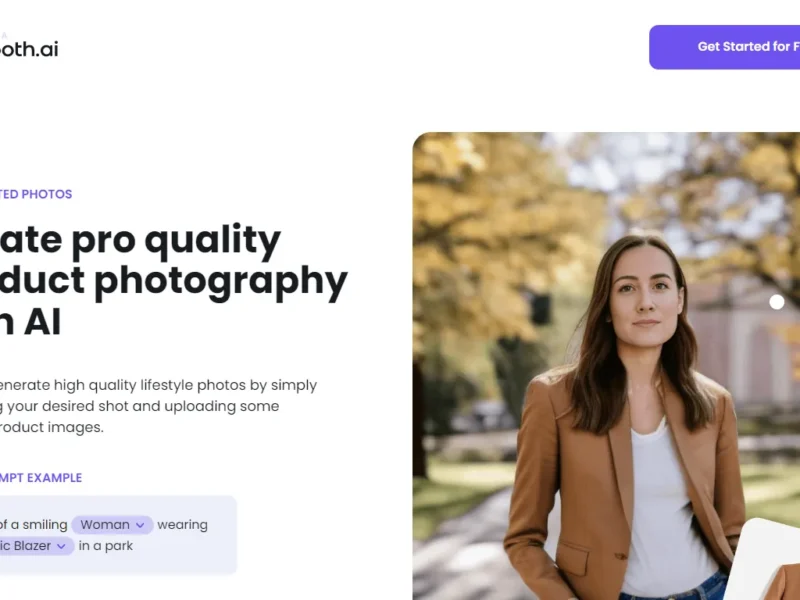Image resolution: width=800 pixels, height=600 pixels.
Task: Click the purple Get Started for Free button
Action: (x=724, y=47)
